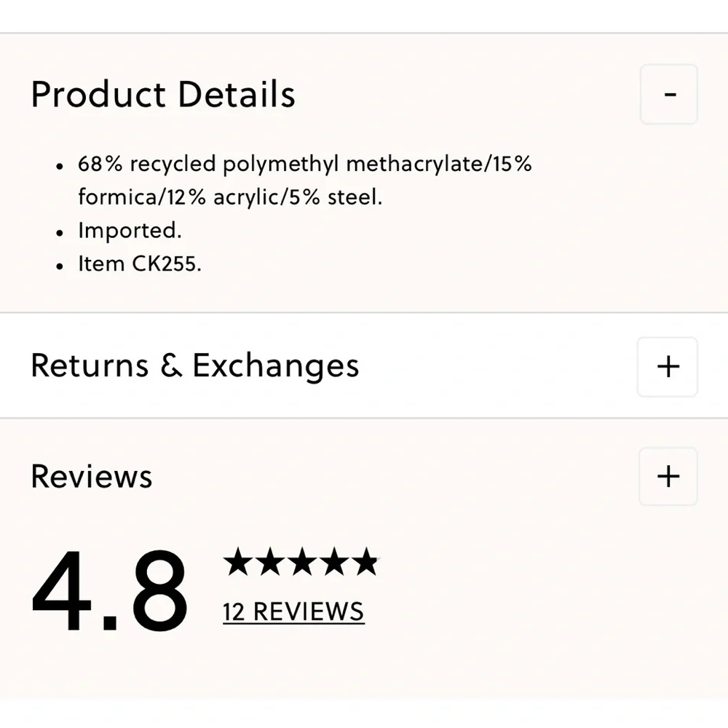The height and width of the screenshot is (728, 728).
Task: Open the 12 REVIEWS link
Action: pyautogui.click(x=293, y=612)
